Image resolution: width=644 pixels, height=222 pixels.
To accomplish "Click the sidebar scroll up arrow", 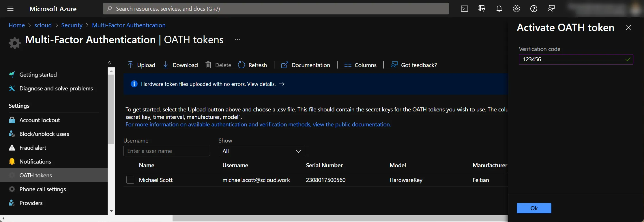I will [111, 71].
